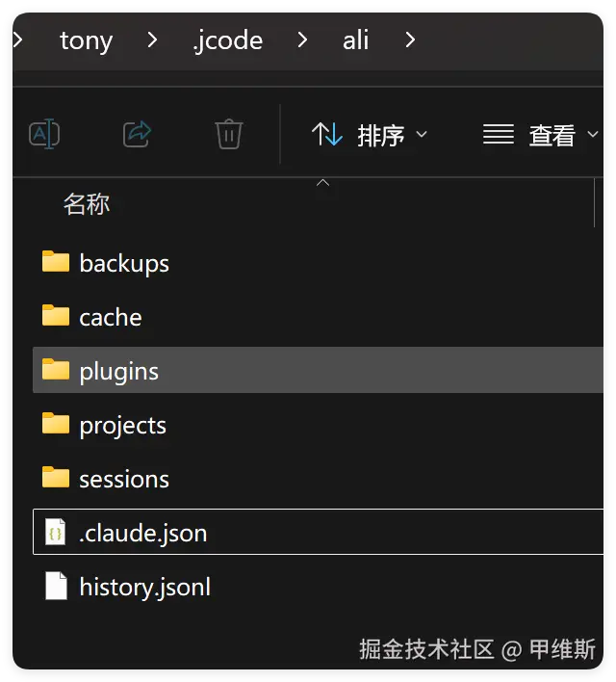Select the history.jsonl file name
This screenshot has width=616, height=682.
(144, 587)
